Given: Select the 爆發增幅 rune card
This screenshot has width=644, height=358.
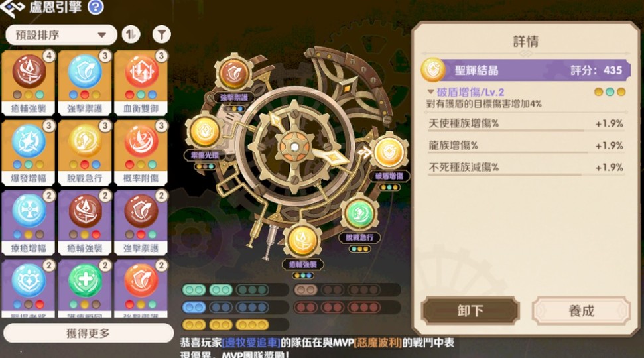Looking at the screenshot, I should (29, 152).
